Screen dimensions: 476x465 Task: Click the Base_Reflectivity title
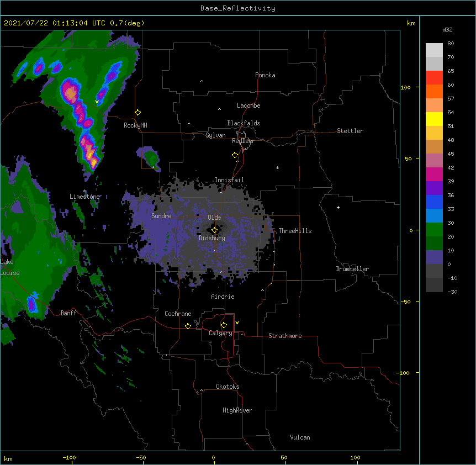pos(238,8)
